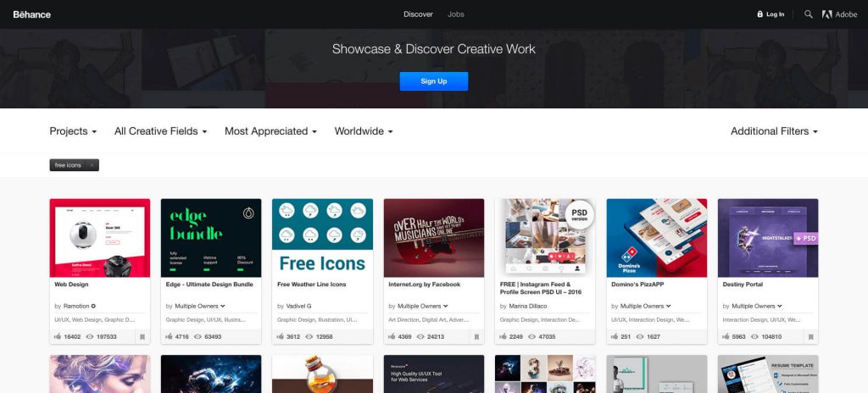Click 'Art Direction, Digital Art, Adver...' fields text
Image resolution: width=868 pixels, height=393 pixels.
pyautogui.click(x=428, y=320)
